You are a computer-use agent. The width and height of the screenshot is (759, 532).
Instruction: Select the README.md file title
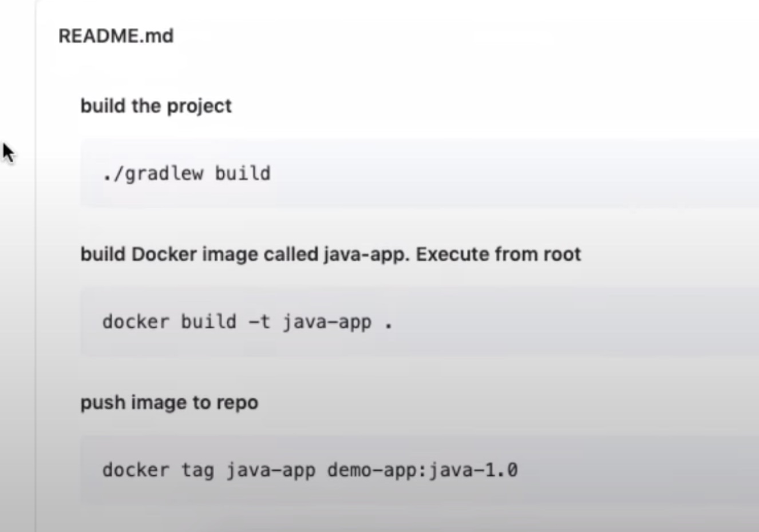pyautogui.click(x=116, y=36)
